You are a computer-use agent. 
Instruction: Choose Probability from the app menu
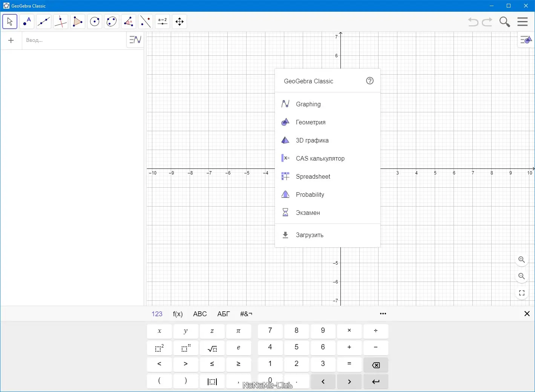[x=328, y=194]
